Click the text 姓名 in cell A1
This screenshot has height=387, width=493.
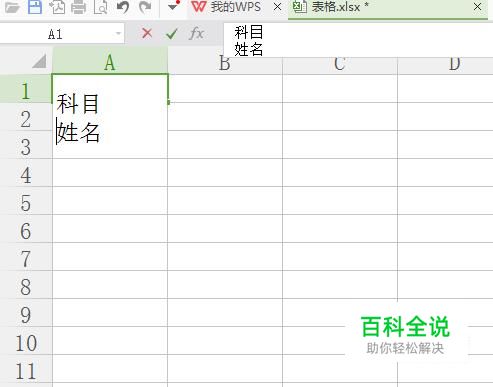[79, 132]
